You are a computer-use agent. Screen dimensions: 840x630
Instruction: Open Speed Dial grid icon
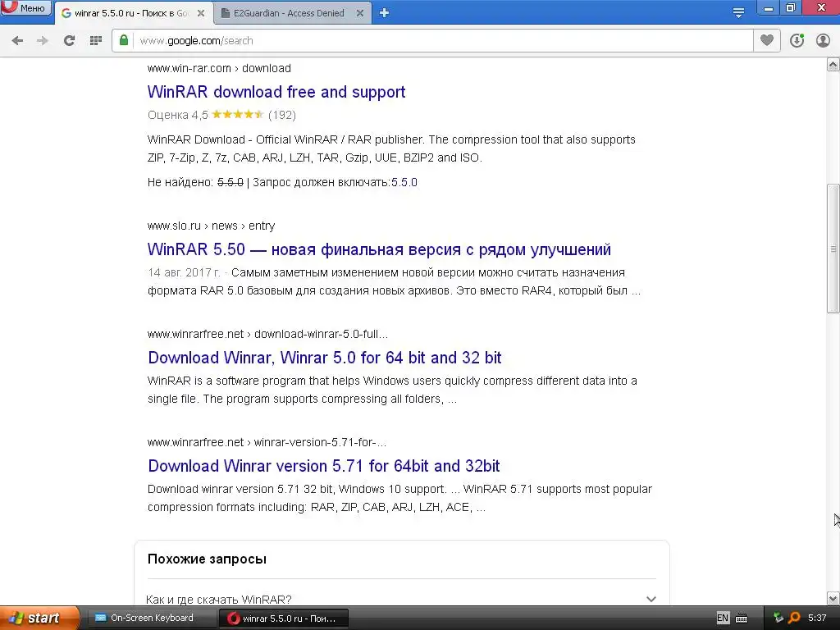coord(96,41)
